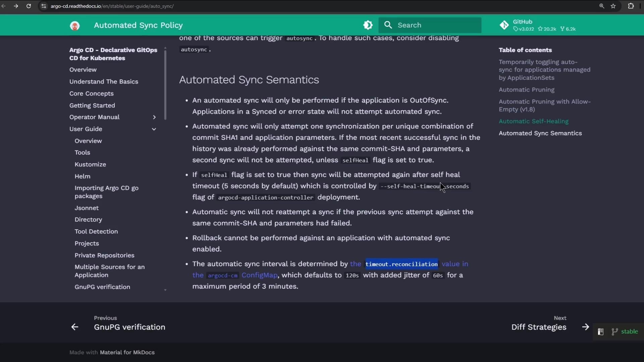Click the address bar URL
Image resolution: width=644 pixels, height=362 pixels.
112,6
